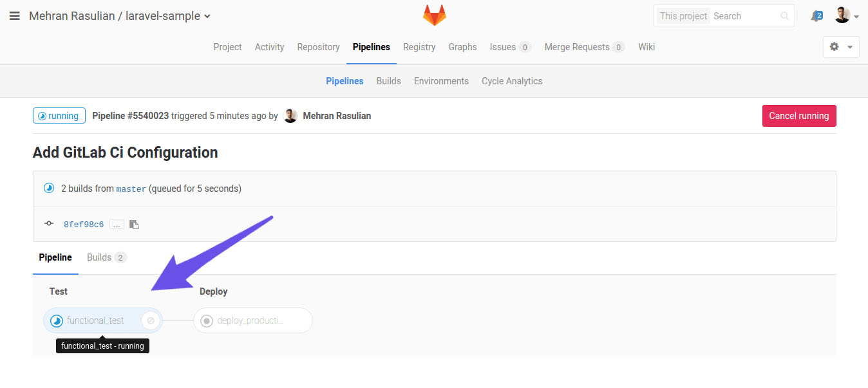Submit the search with the magnifier icon
The height and width of the screenshot is (388, 868).
[784, 15]
